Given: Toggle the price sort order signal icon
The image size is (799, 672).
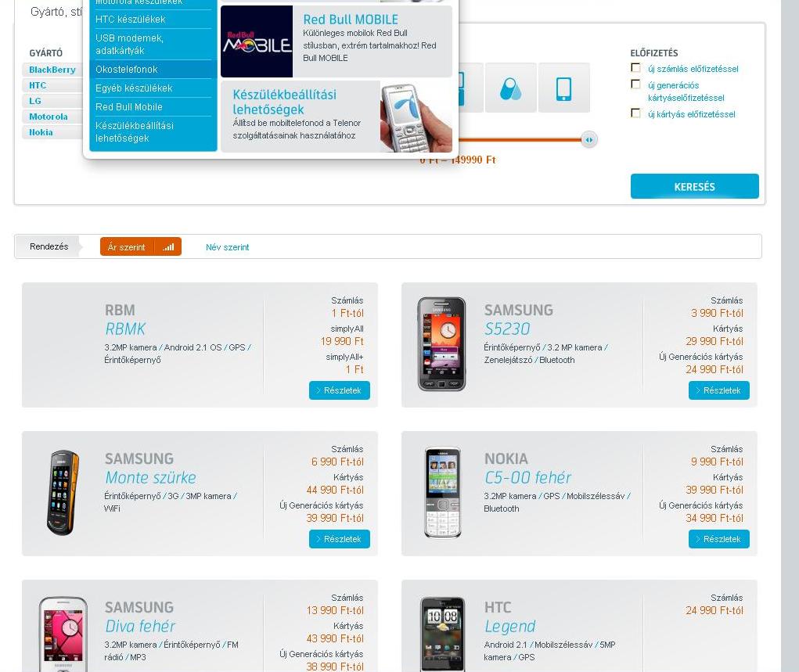Looking at the screenshot, I should click(168, 247).
